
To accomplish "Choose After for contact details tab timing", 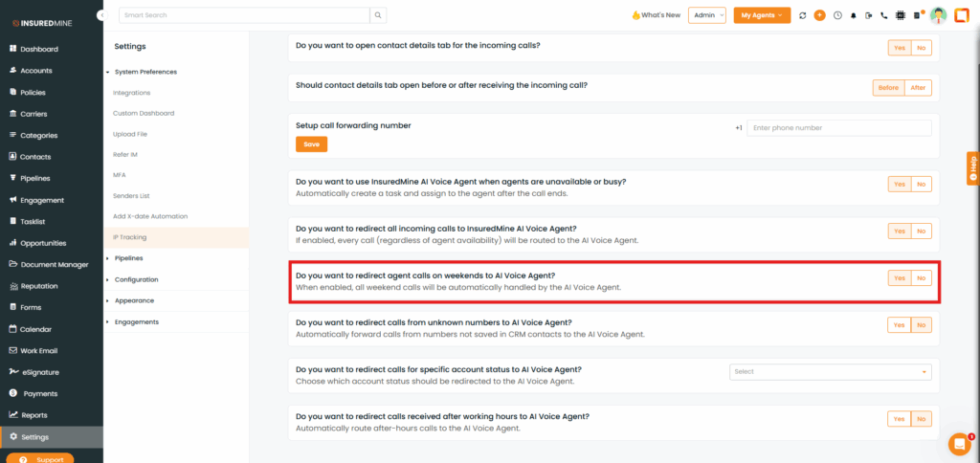I will click(x=919, y=87).
